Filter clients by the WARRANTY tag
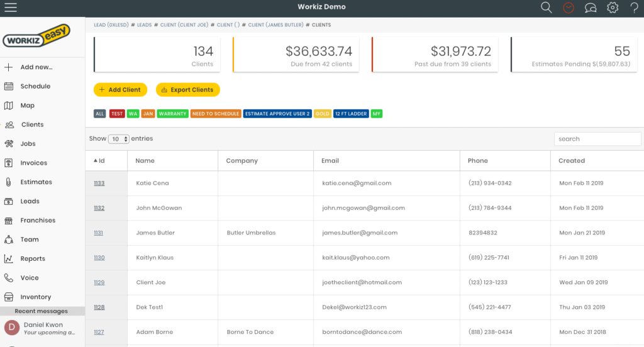Screen dimensions: 644x347 172,114
